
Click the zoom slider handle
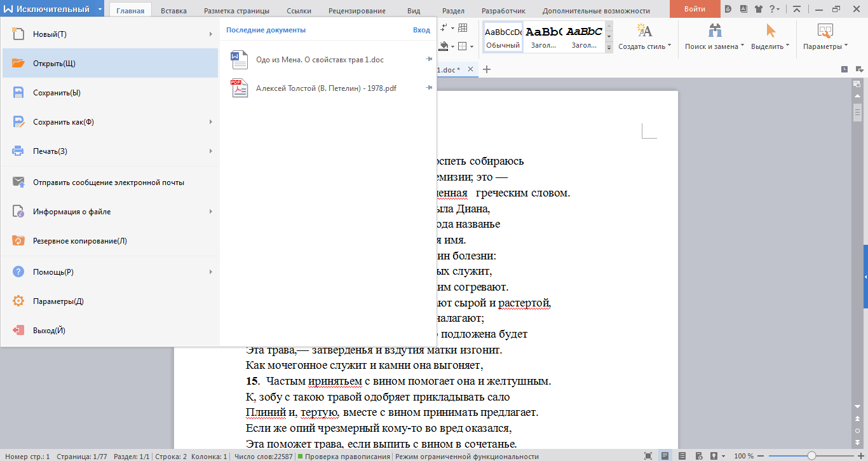[x=811, y=456]
